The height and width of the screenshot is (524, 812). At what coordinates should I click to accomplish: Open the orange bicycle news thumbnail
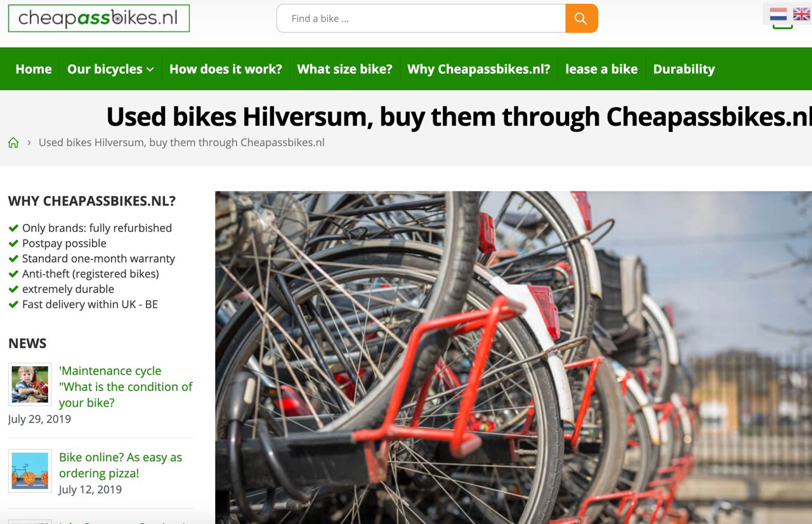[x=30, y=471]
